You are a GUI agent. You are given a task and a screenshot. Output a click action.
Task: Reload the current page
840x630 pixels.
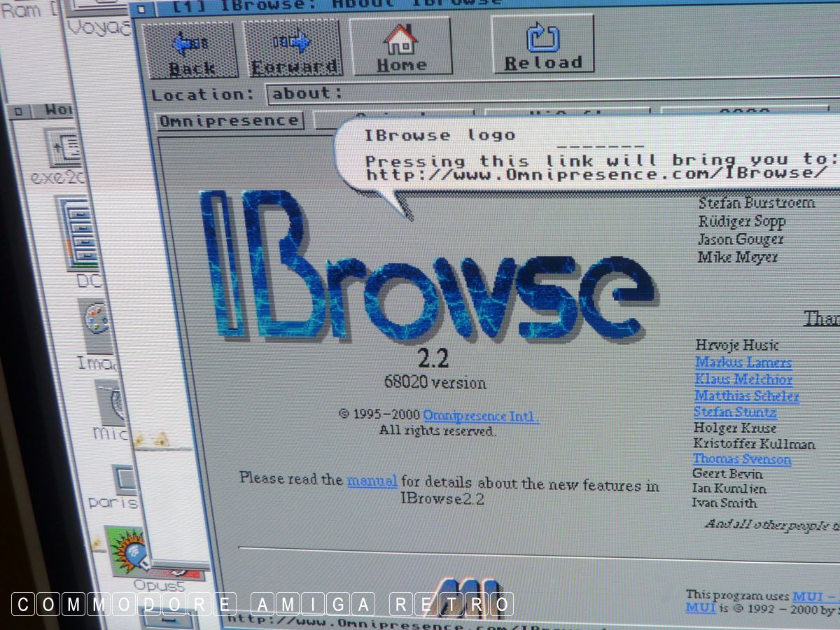[x=542, y=43]
